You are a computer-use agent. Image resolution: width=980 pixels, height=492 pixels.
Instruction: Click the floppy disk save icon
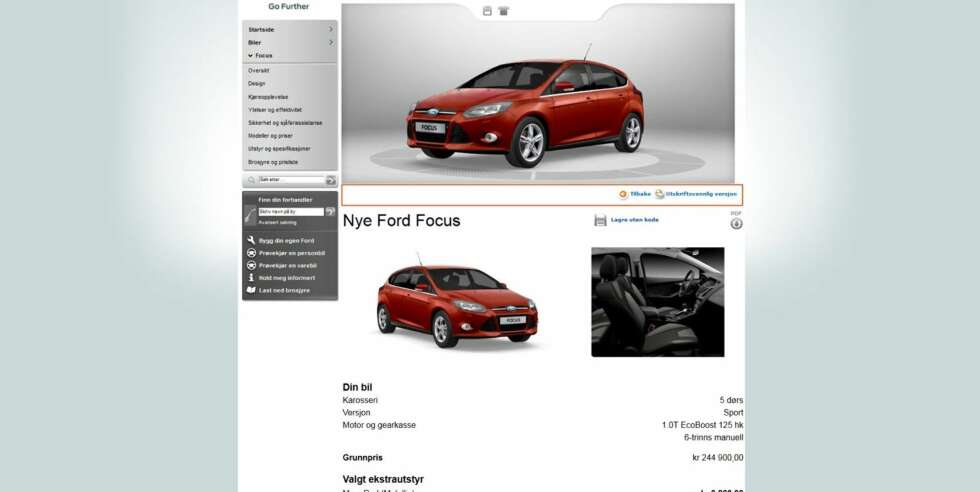coord(600,220)
